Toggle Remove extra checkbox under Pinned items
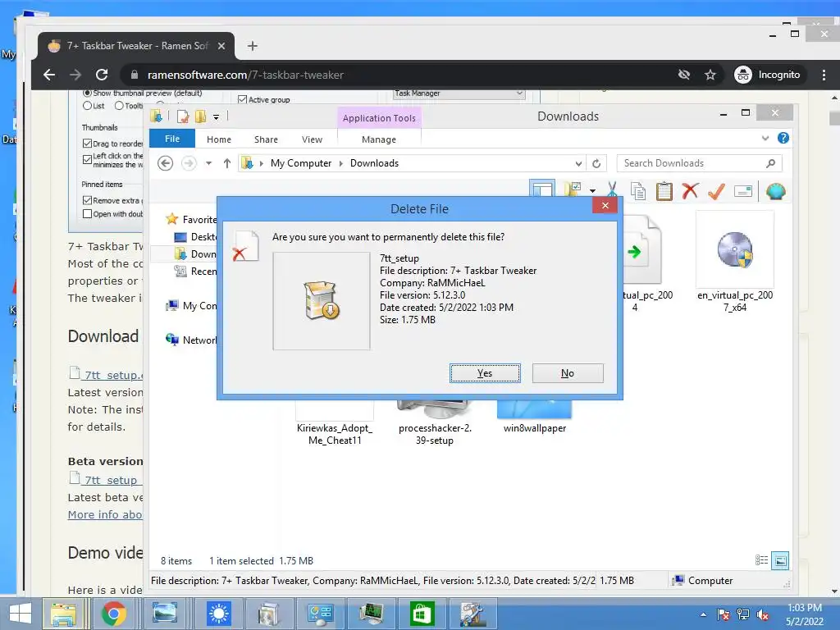Image resolution: width=840 pixels, height=630 pixels. (x=87, y=200)
